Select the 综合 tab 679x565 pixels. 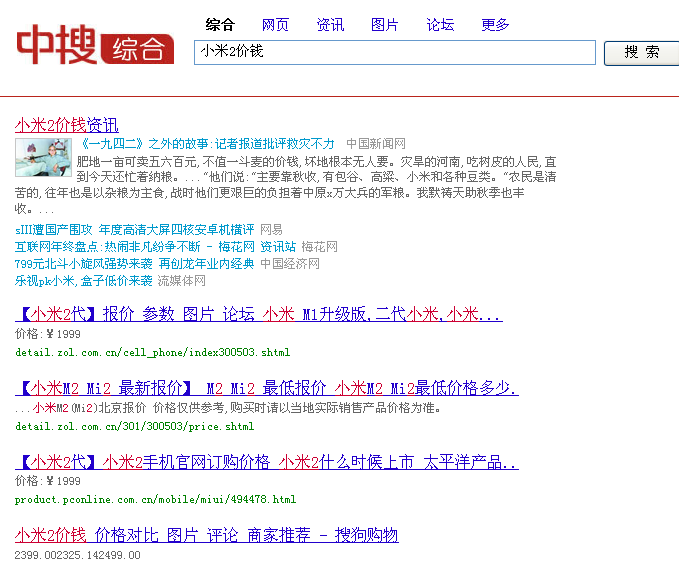(220, 25)
